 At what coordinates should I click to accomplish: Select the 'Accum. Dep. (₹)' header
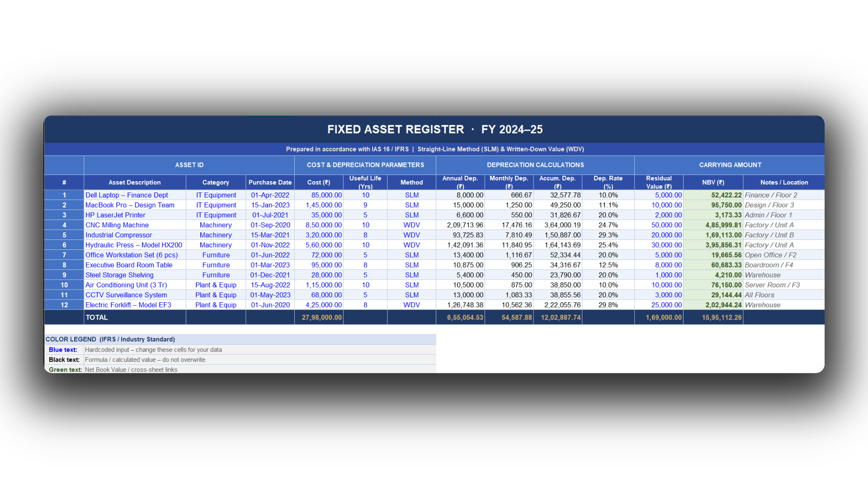[x=557, y=183]
